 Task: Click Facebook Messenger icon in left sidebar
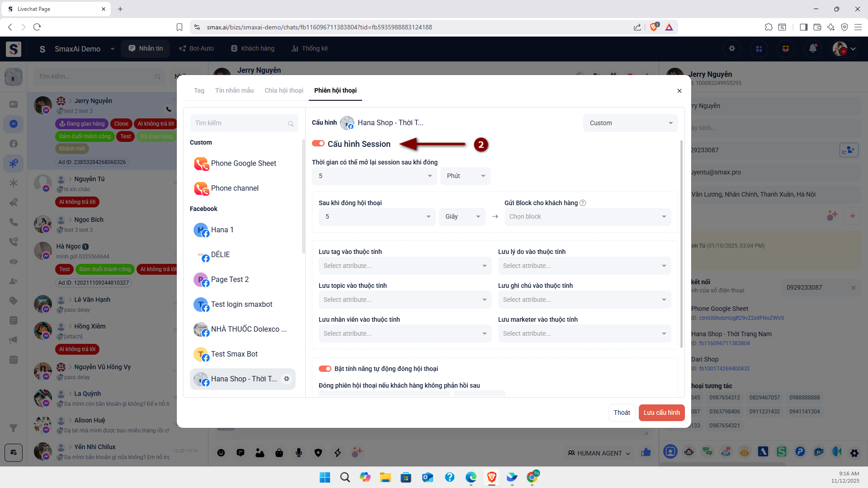tap(14, 124)
